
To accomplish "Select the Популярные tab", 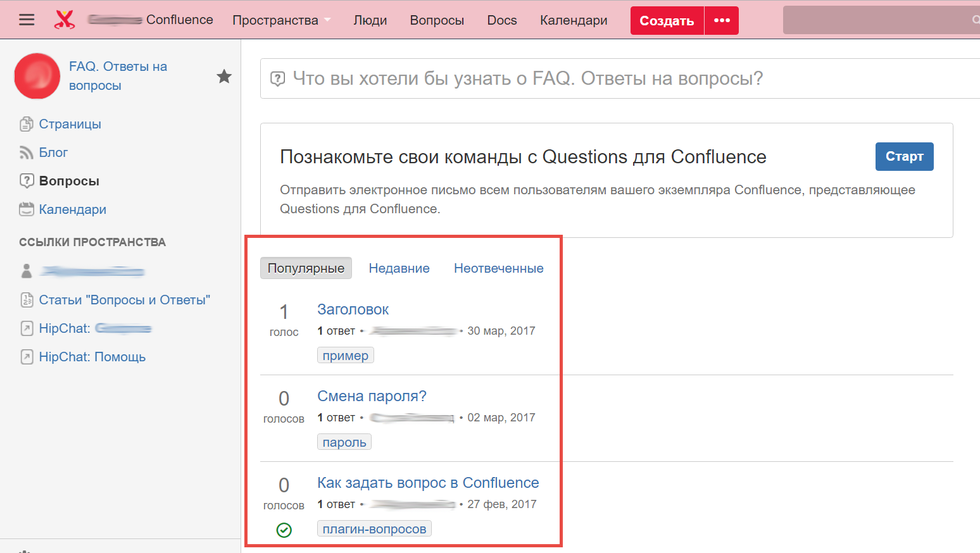I will point(306,268).
